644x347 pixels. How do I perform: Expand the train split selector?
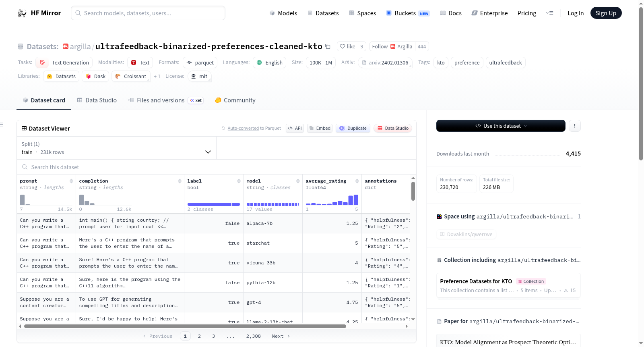tap(116, 148)
